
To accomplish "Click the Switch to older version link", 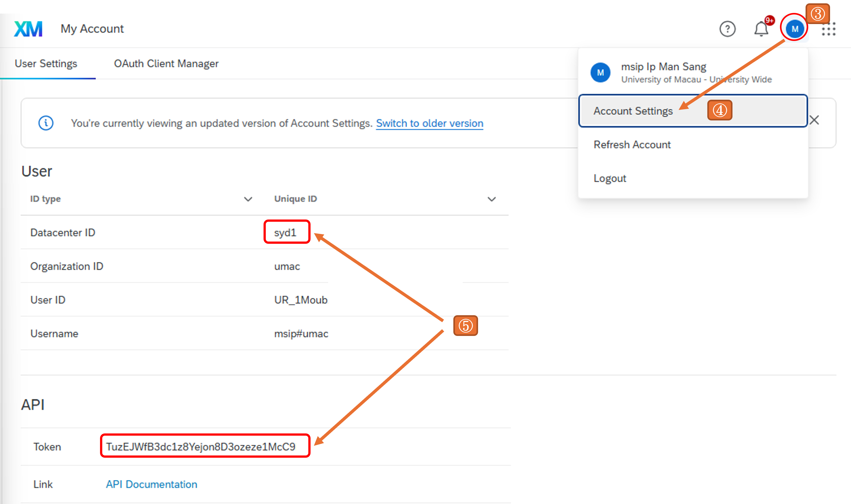I will pos(430,123).
